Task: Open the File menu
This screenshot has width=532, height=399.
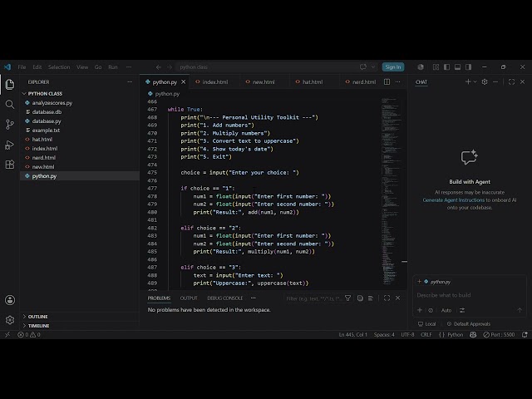Action: [x=22, y=66]
